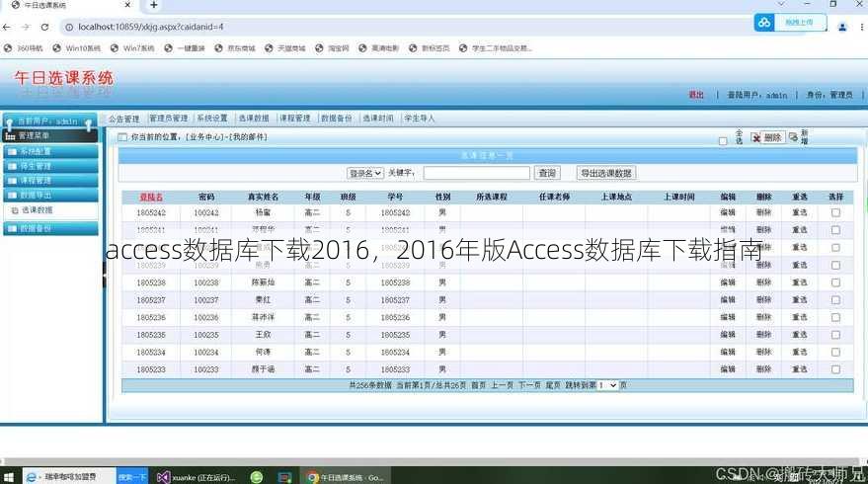The height and width of the screenshot is (484, 868).
Task: Open the 选课数据 sidebar item
Action: tap(38, 210)
